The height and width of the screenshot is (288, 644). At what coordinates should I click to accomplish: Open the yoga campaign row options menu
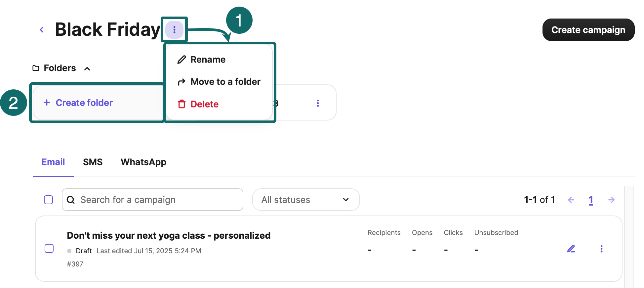pyautogui.click(x=601, y=249)
